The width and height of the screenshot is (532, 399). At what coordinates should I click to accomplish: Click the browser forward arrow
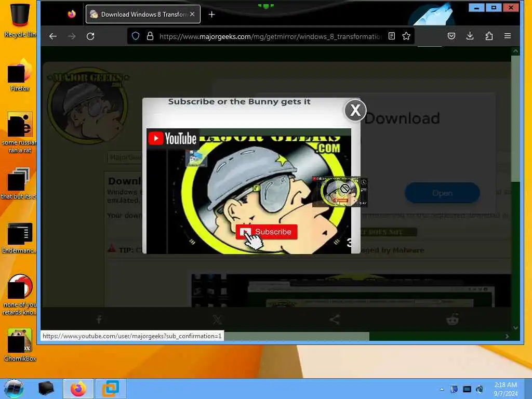(72, 36)
